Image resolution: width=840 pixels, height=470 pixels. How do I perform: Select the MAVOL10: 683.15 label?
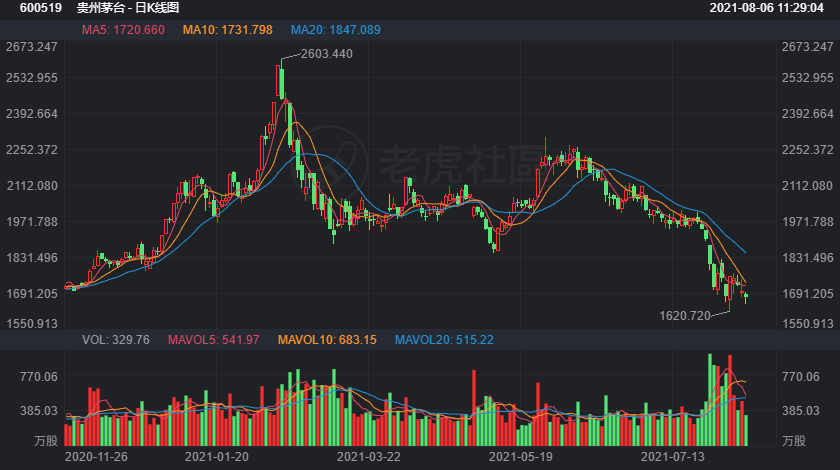coord(327,340)
